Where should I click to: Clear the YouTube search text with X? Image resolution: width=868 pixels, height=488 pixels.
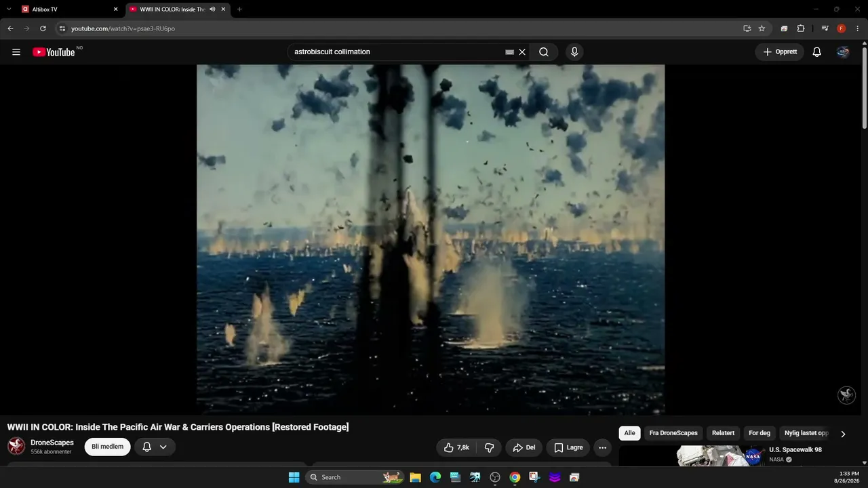pyautogui.click(x=522, y=52)
